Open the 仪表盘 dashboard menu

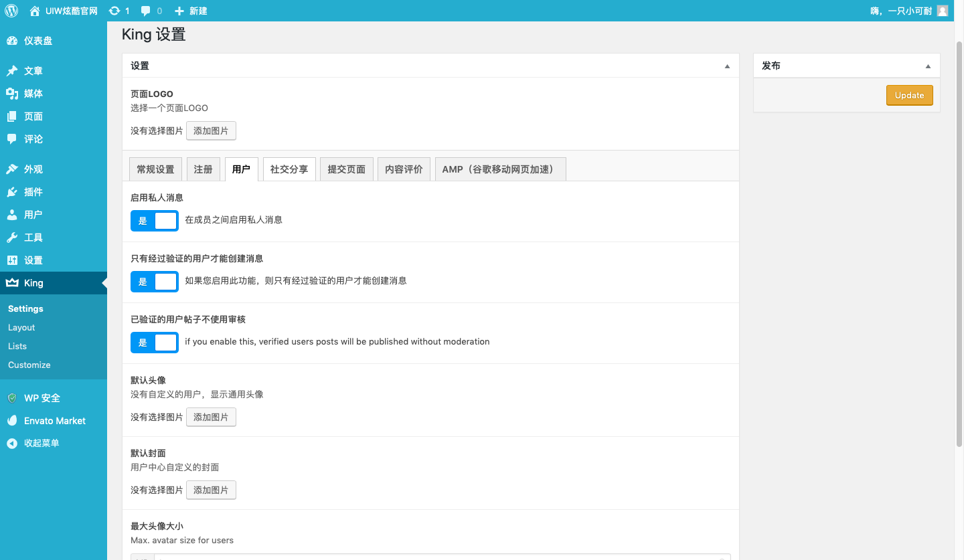click(x=37, y=41)
